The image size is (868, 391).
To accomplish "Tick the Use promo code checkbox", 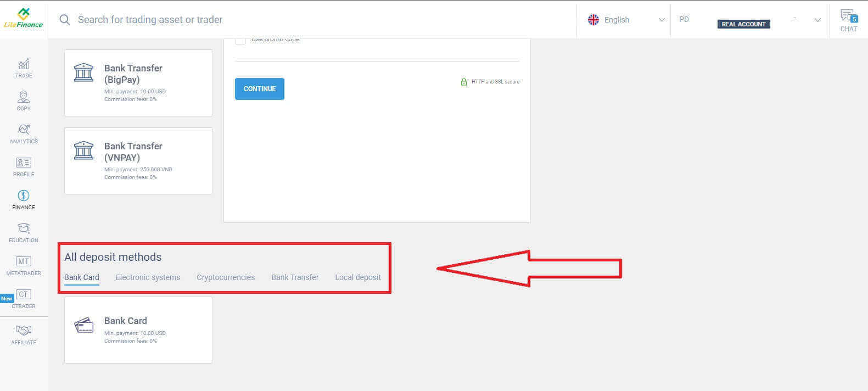I will click(x=240, y=41).
